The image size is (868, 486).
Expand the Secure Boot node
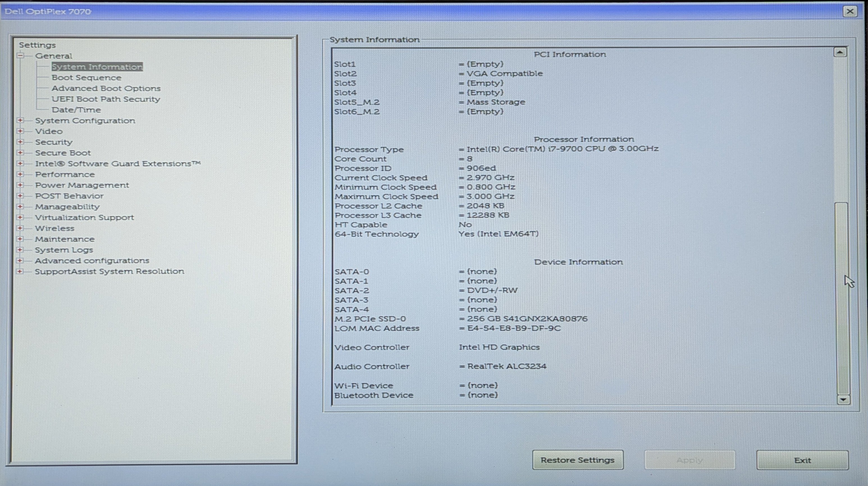(20, 153)
